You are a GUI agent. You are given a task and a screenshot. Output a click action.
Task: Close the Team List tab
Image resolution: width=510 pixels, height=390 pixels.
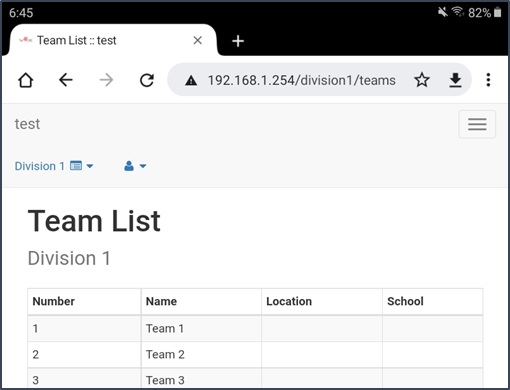tap(198, 40)
